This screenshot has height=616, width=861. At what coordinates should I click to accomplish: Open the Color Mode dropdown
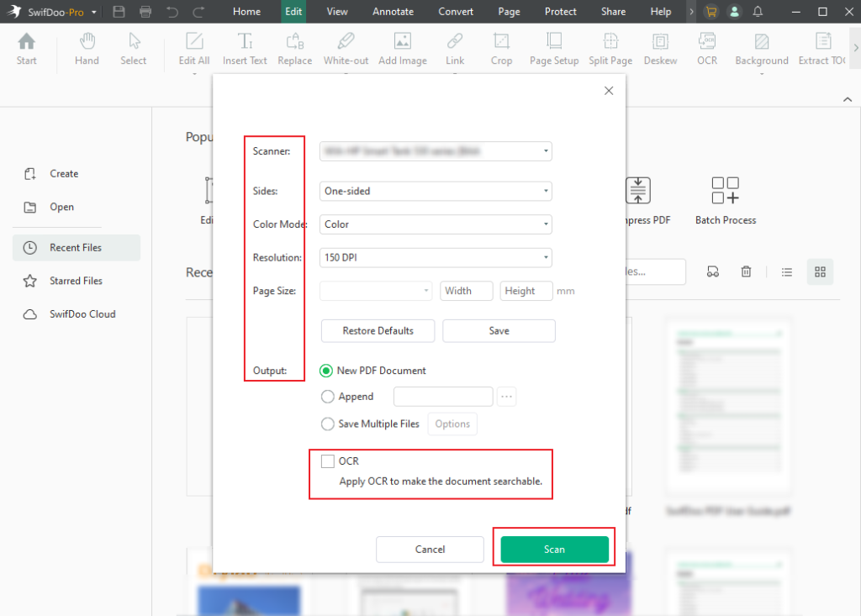(x=435, y=224)
